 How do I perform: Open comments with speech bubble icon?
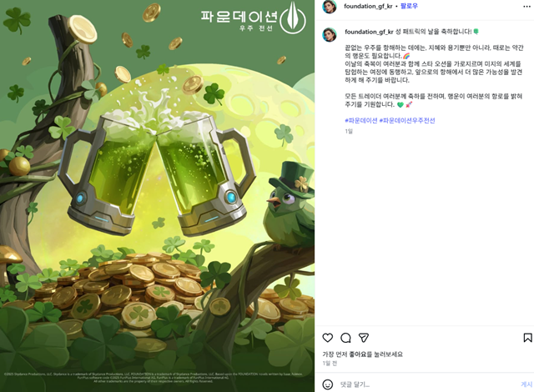pos(345,338)
